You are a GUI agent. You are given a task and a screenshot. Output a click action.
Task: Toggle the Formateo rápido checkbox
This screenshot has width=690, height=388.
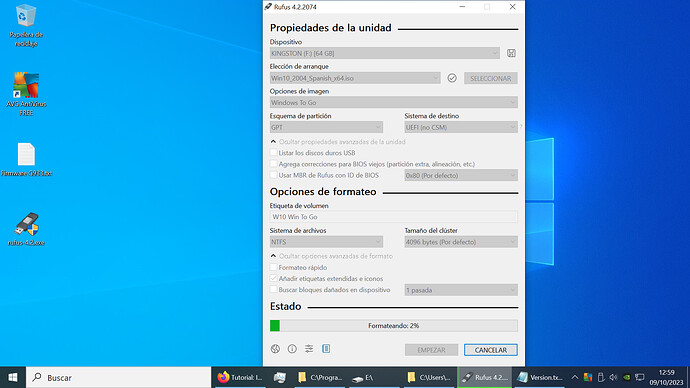273,267
